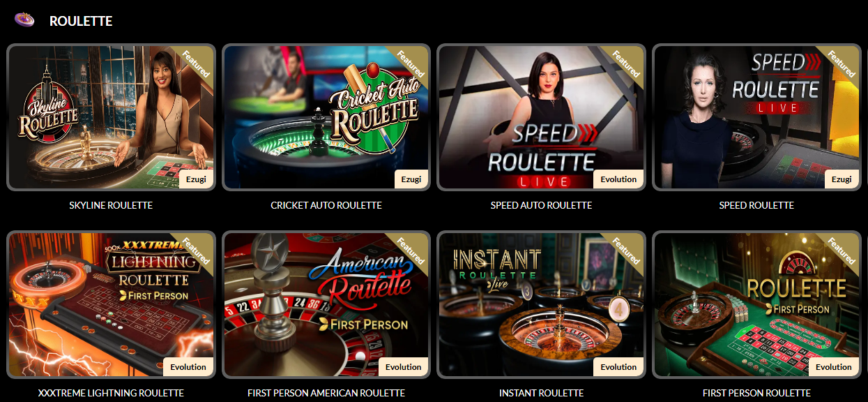Viewport: 868px width, 402px height.
Task: Click the Ezugi badge on Cricket Auto Roulette
Action: point(411,179)
